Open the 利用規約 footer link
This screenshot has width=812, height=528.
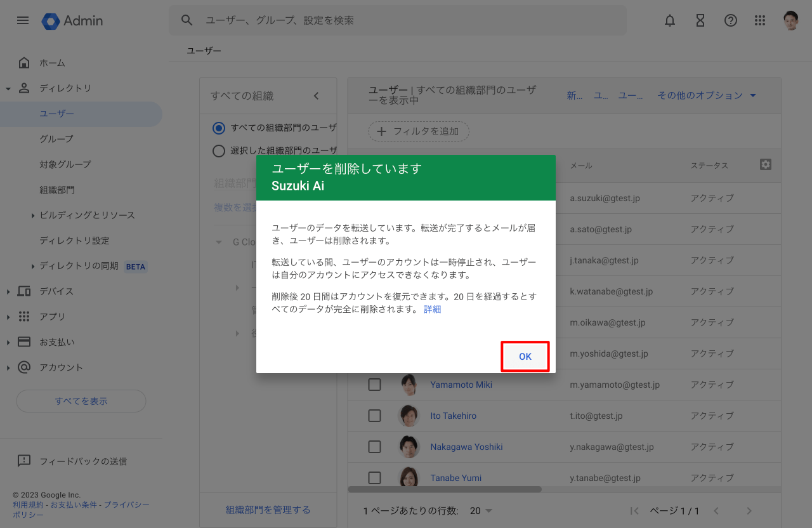(x=28, y=505)
